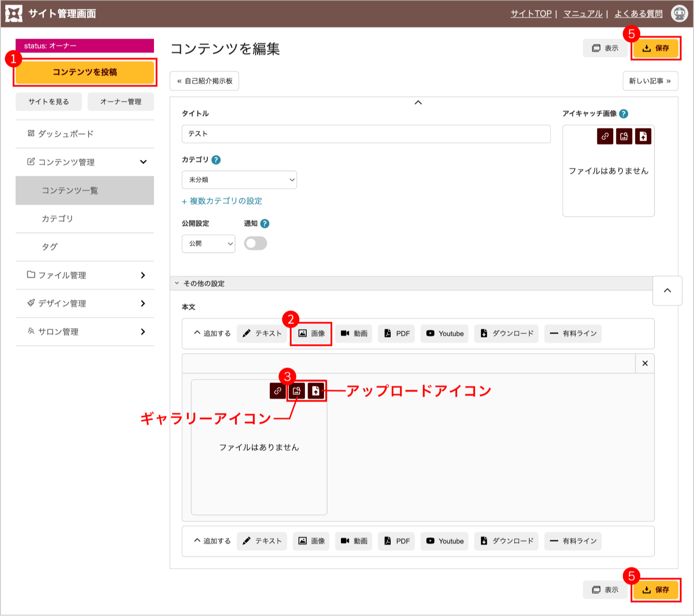Click the タイトル input field

(x=366, y=134)
